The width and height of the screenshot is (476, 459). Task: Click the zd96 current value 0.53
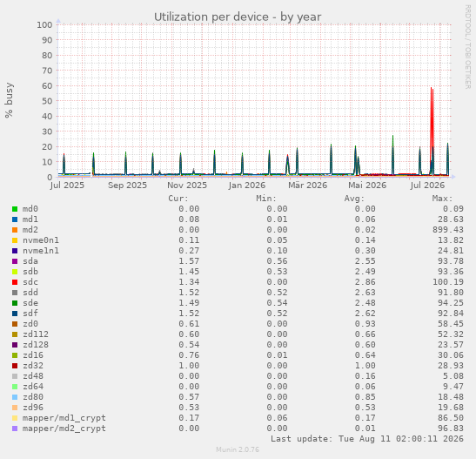tap(189, 408)
